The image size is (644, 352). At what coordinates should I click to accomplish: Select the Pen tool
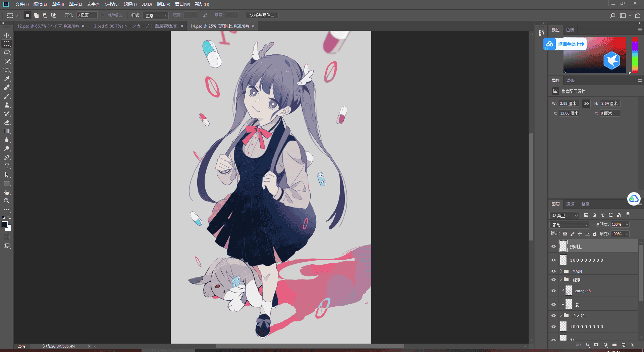pyautogui.click(x=7, y=157)
